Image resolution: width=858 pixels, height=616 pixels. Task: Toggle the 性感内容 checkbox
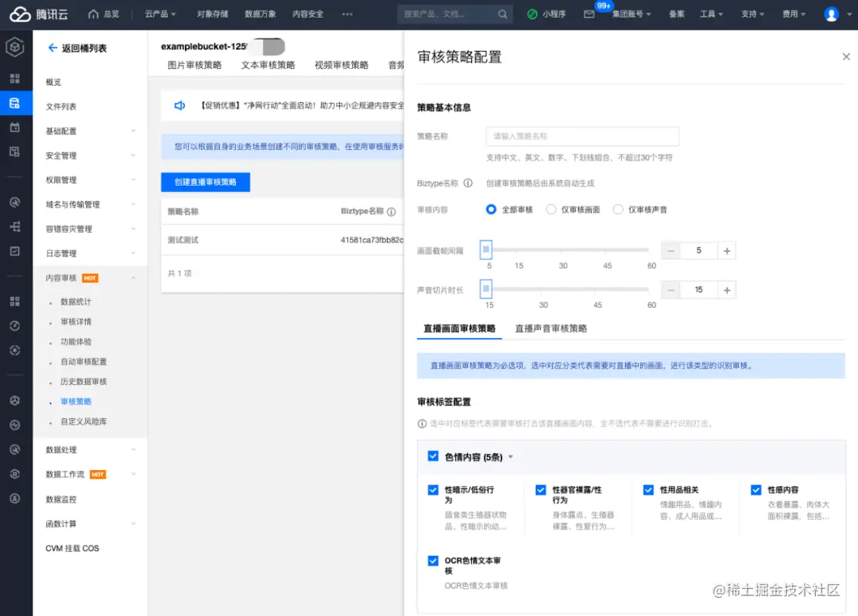click(756, 490)
